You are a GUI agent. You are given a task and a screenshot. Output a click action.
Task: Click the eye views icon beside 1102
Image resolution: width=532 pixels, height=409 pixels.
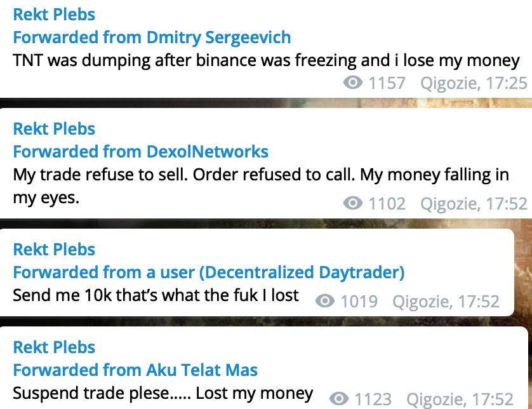[353, 203]
